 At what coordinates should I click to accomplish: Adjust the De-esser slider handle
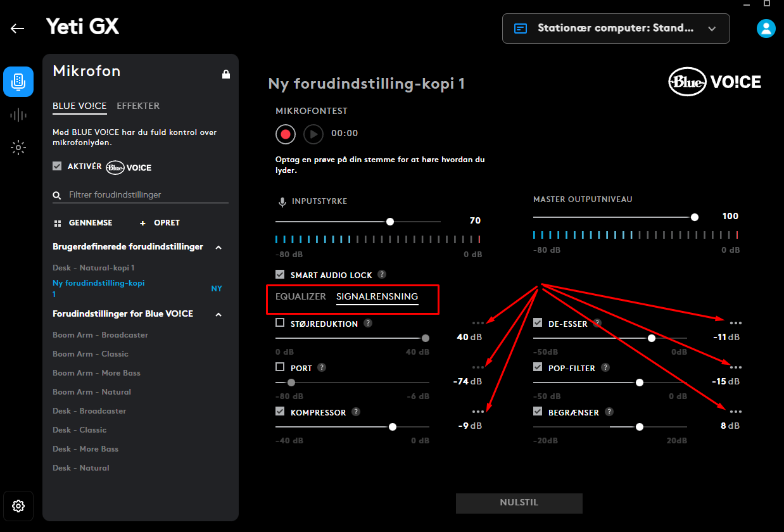coord(652,338)
